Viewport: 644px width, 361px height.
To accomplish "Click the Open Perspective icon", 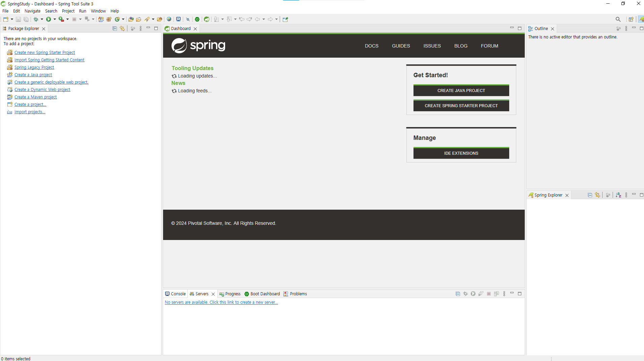I will (631, 19).
